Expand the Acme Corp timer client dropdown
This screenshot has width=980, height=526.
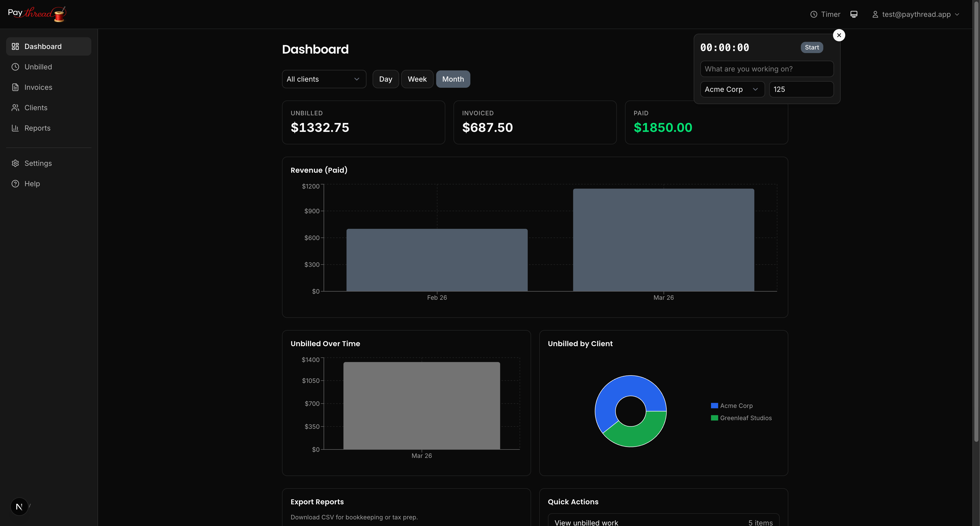tap(732, 89)
